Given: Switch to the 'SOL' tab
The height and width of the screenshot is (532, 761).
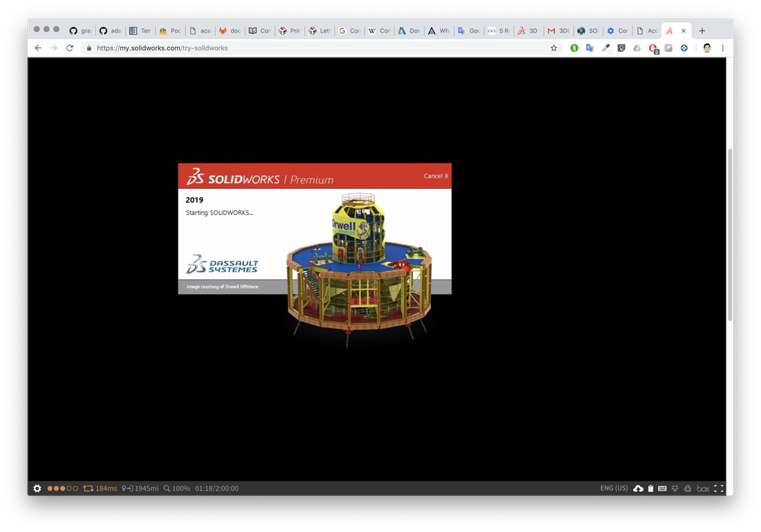Looking at the screenshot, I should (x=588, y=30).
